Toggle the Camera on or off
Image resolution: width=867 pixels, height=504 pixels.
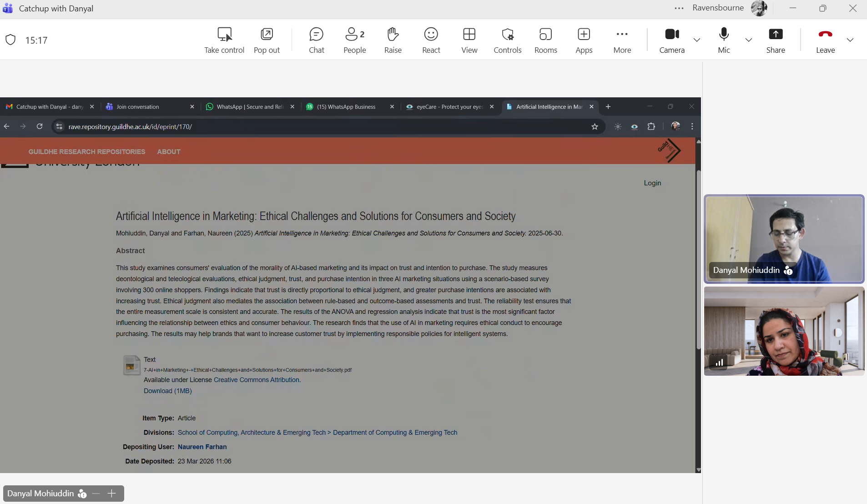coord(672,40)
